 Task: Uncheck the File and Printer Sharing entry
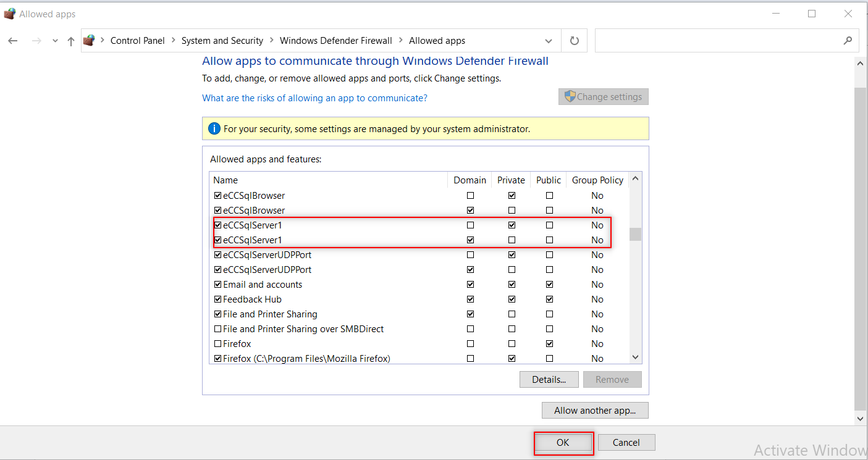[x=217, y=314]
